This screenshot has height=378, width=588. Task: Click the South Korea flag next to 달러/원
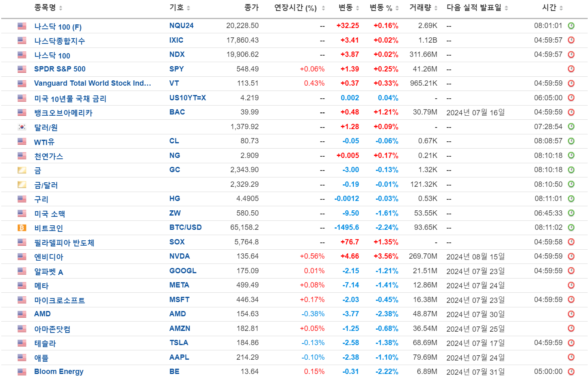(22, 127)
